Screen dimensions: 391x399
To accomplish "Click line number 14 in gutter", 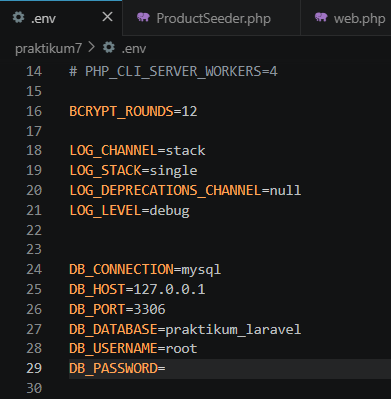I will coord(34,71).
